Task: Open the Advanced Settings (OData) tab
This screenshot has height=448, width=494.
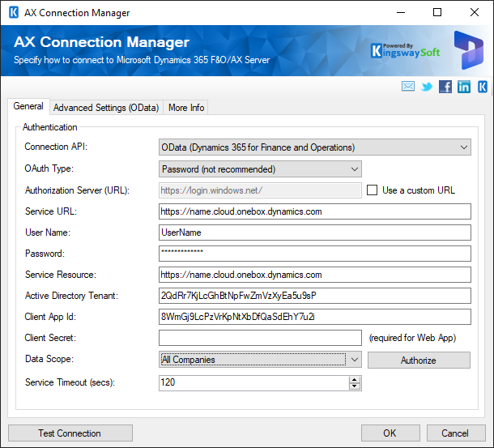Action: pos(106,108)
